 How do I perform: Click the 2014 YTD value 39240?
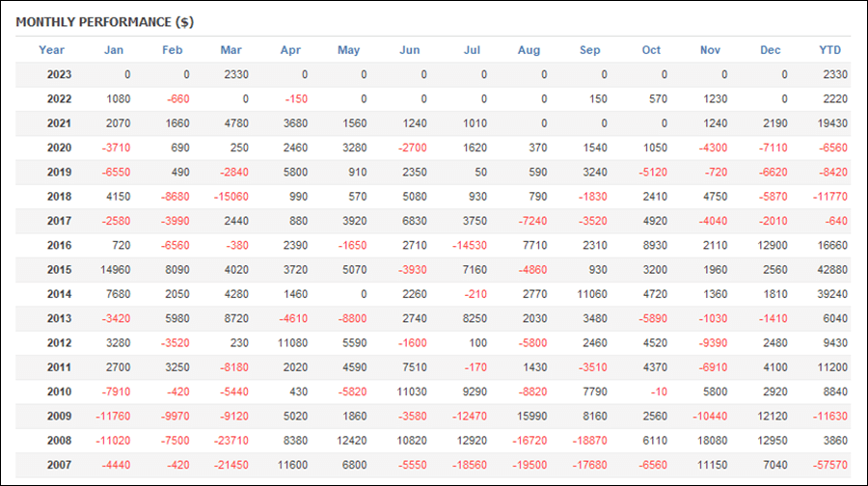tap(832, 294)
